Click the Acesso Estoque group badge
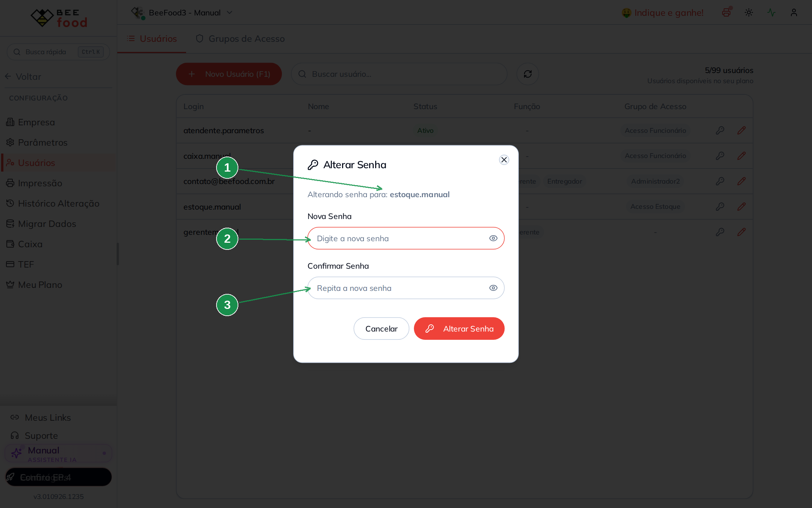 click(655, 207)
